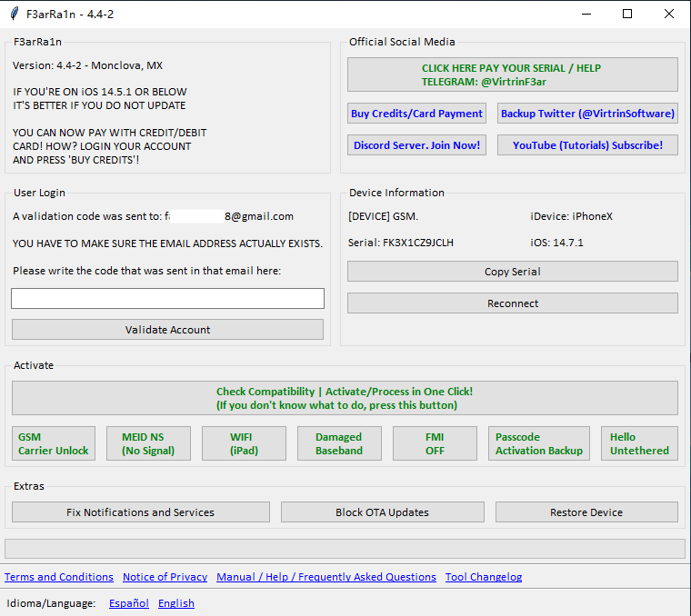Screen dimensions: 691x616
Task: Open YouTube Tutorials Subscribe button
Action: [x=587, y=145]
